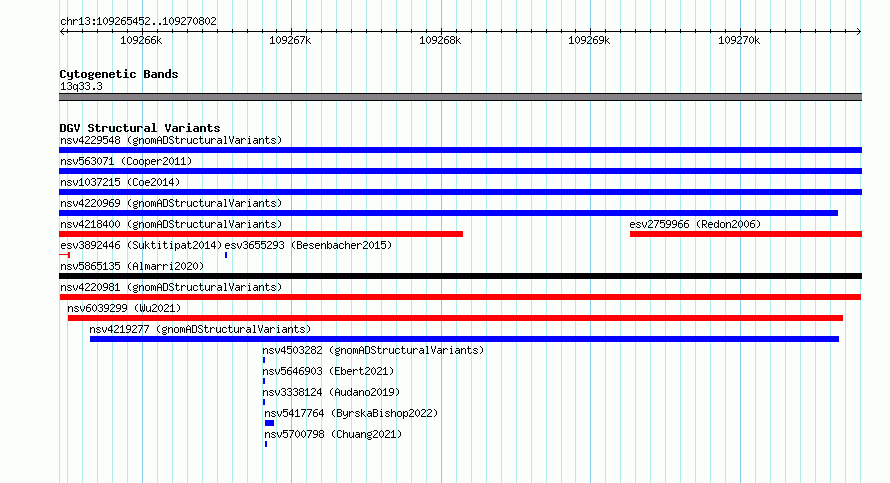This screenshot has height=483, width=890.
Task: Open esv3892446 (Suktitipat2014) label
Action: [141, 245]
